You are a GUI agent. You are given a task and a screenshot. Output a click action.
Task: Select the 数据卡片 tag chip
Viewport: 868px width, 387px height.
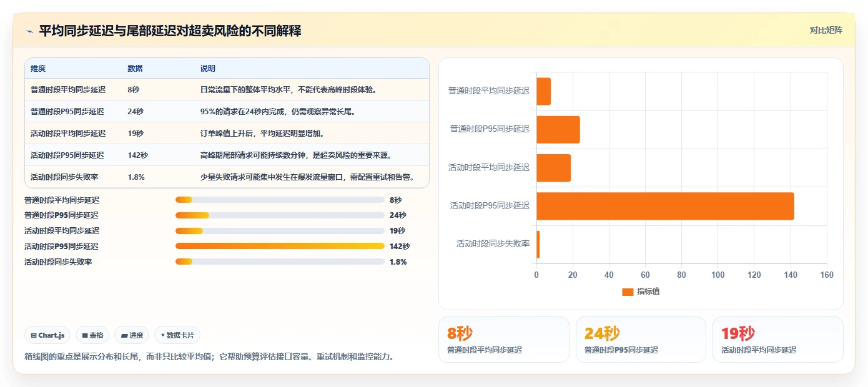click(177, 335)
